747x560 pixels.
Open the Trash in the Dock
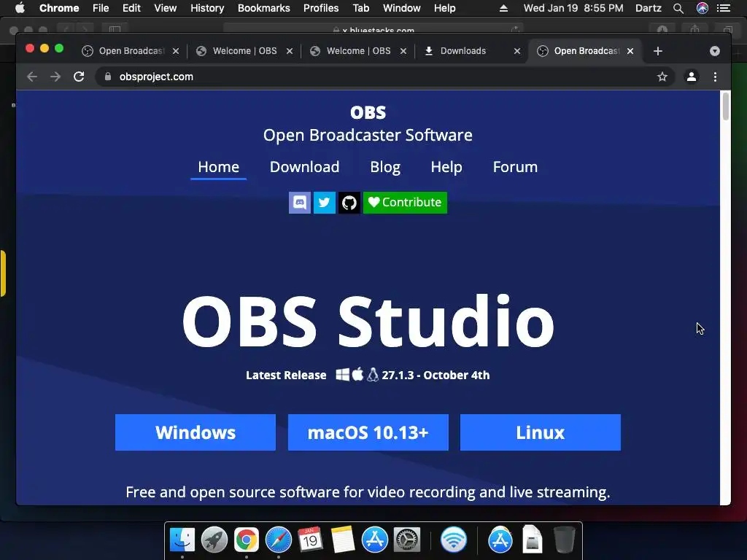pyautogui.click(x=565, y=540)
